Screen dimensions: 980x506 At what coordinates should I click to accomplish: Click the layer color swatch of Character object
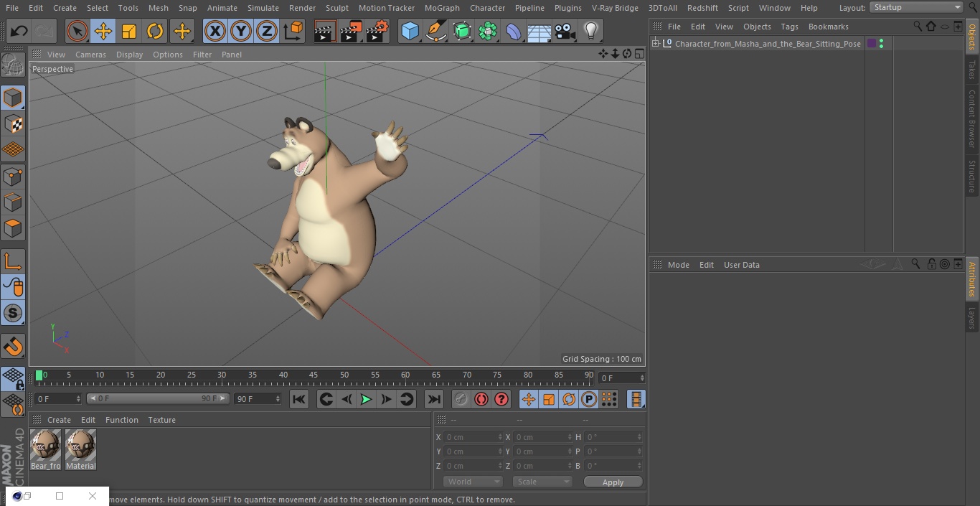(x=871, y=44)
